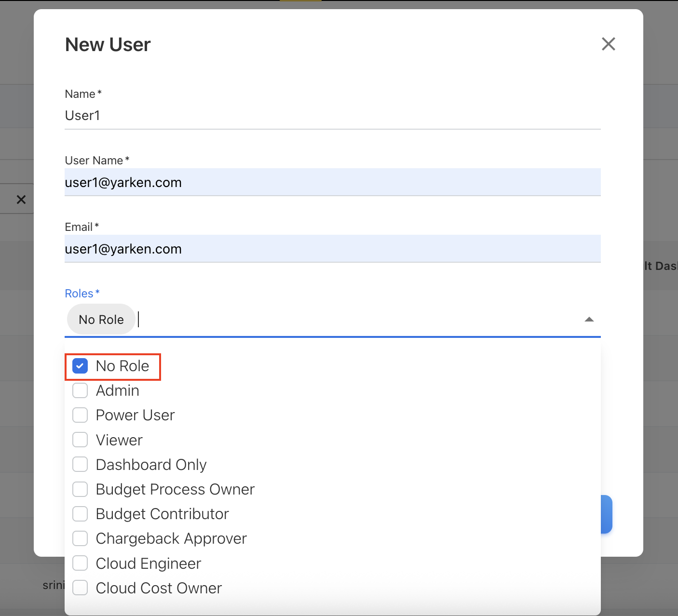678x616 pixels.
Task: Click the Email input field
Action: pyautogui.click(x=332, y=249)
